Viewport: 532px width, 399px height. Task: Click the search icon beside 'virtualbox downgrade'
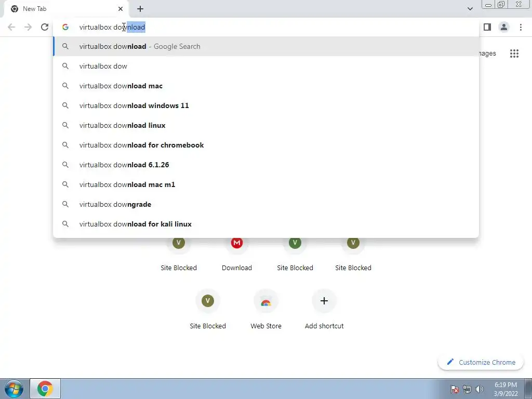[65, 204]
